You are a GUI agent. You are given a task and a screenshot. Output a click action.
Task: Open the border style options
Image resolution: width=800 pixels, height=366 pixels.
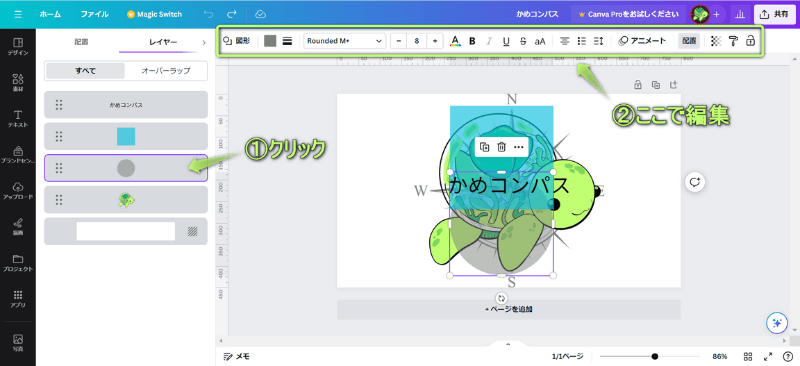click(x=287, y=41)
